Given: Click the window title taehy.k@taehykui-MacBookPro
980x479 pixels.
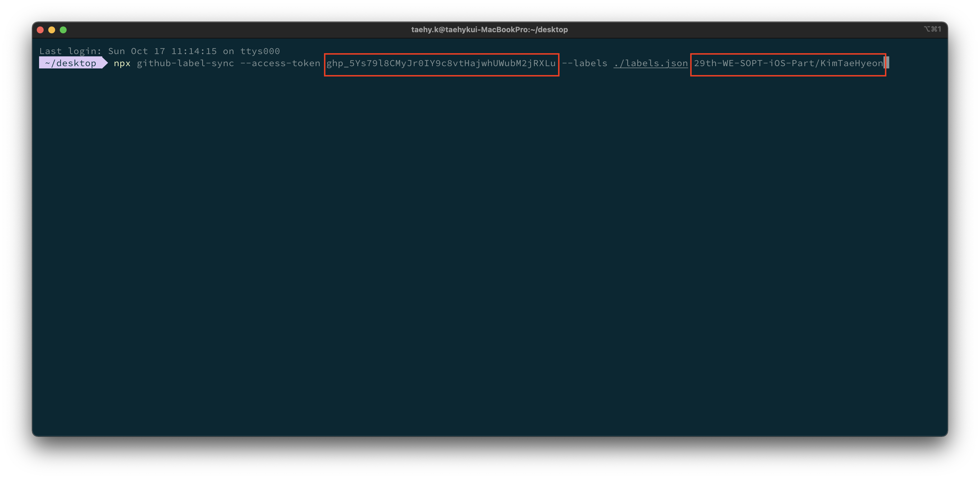Looking at the screenshot, I should (x=489, y=30).
